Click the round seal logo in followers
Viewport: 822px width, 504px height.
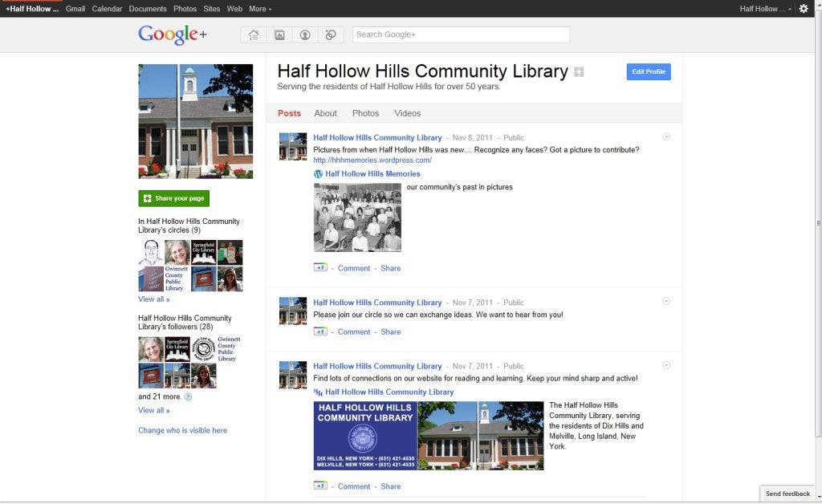coord(203,349)
